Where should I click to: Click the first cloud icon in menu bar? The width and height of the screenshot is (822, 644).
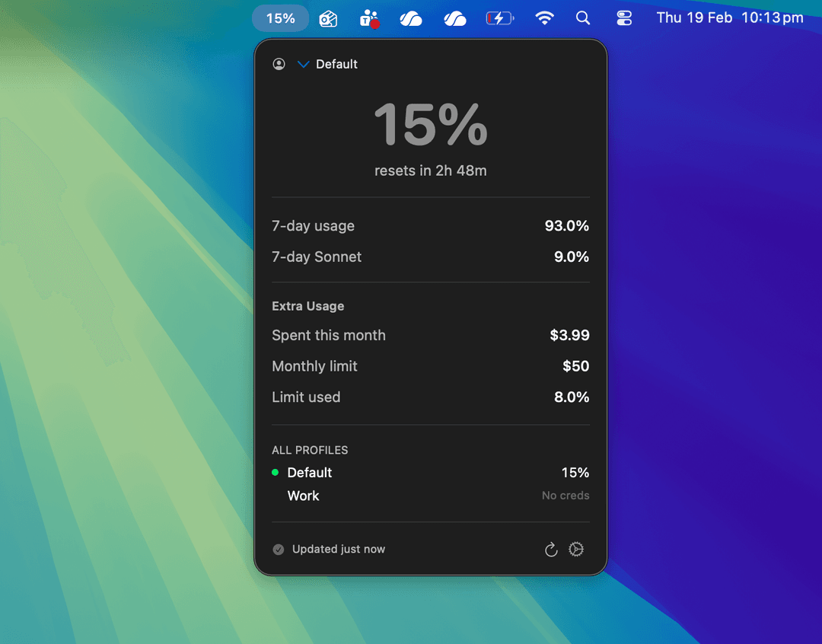click(x=411, y=18)
